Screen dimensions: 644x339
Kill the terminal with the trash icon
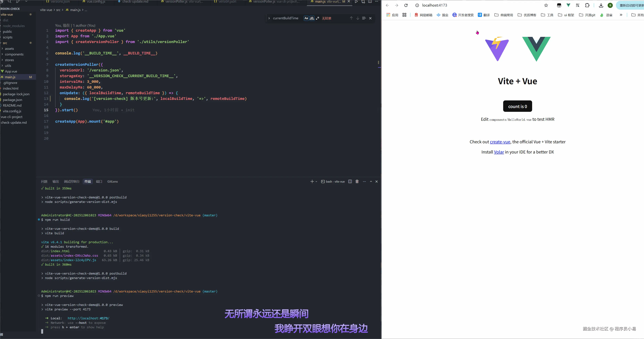point(357,182)
